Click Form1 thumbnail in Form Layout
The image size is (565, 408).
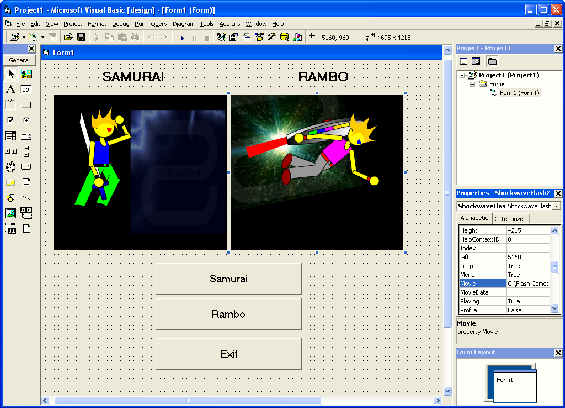515,386
